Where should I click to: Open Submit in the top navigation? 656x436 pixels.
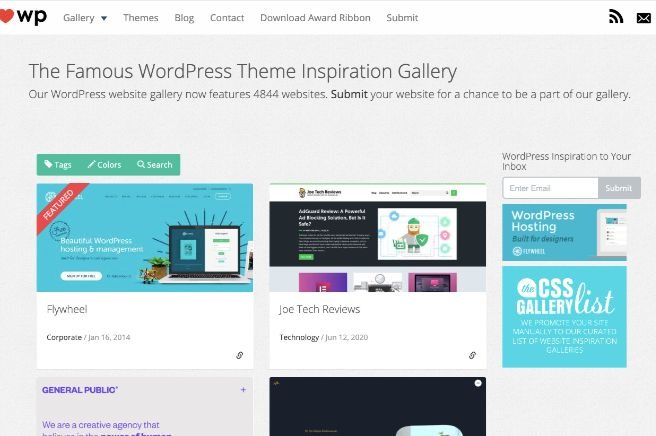pos(402,18)
